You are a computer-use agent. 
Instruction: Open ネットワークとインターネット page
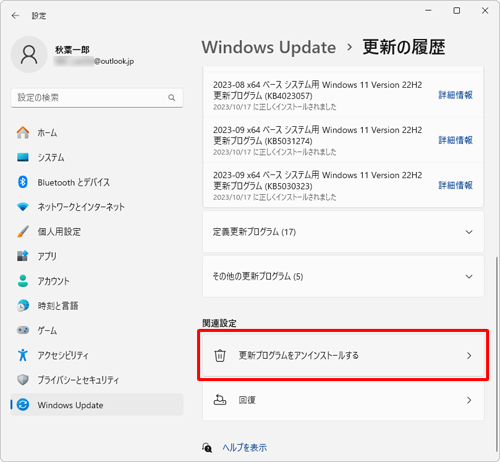(x=97, y=207)
